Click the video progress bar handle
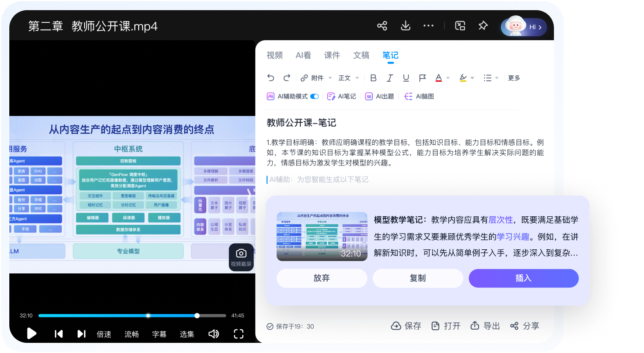Screen dimensions: 644x353 point(197,316)
